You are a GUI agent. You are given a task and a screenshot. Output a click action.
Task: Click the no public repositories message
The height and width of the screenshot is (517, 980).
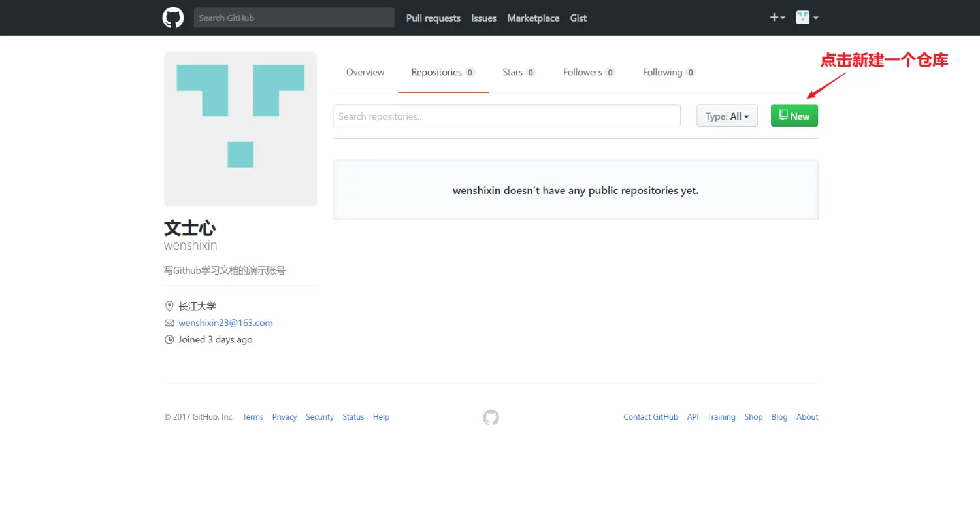pyautogui.click(x=576, y=191)
